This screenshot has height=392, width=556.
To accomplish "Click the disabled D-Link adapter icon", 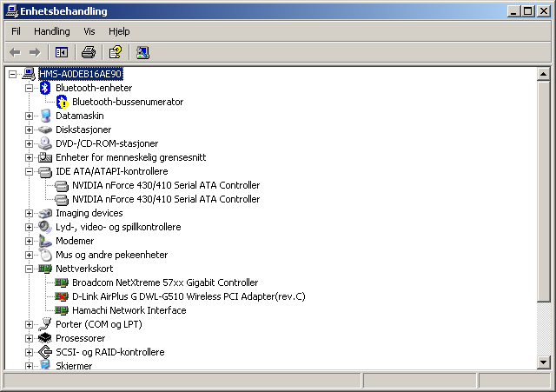I will coord(62,296).
